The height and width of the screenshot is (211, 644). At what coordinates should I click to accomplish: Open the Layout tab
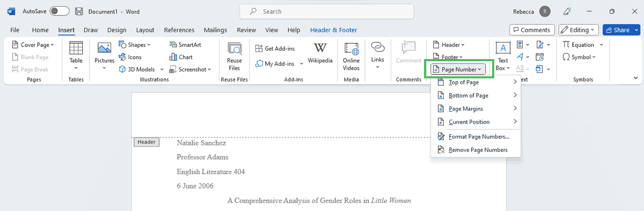pos(145,30)
